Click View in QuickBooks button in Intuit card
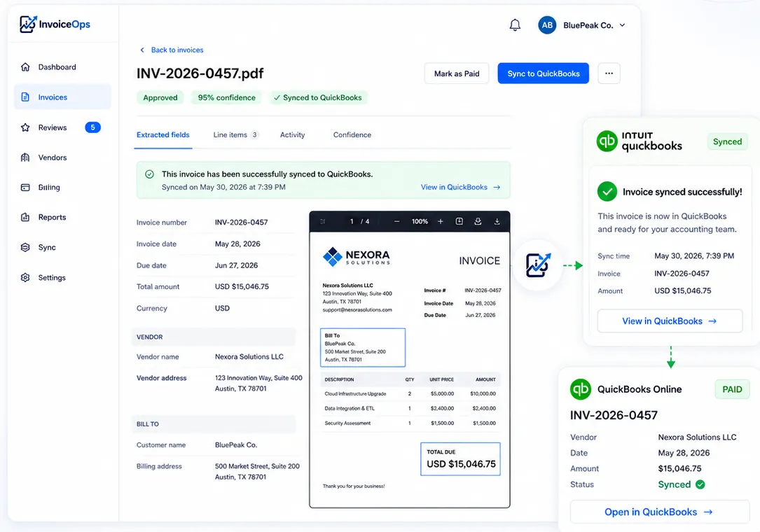Image resolution: width=760 pixels, height=532 pixels. (x=670, y=321)
